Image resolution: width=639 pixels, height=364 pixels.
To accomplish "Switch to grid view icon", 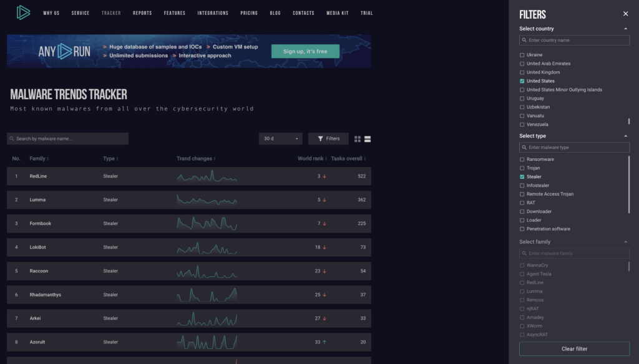I will coord(358,139).
